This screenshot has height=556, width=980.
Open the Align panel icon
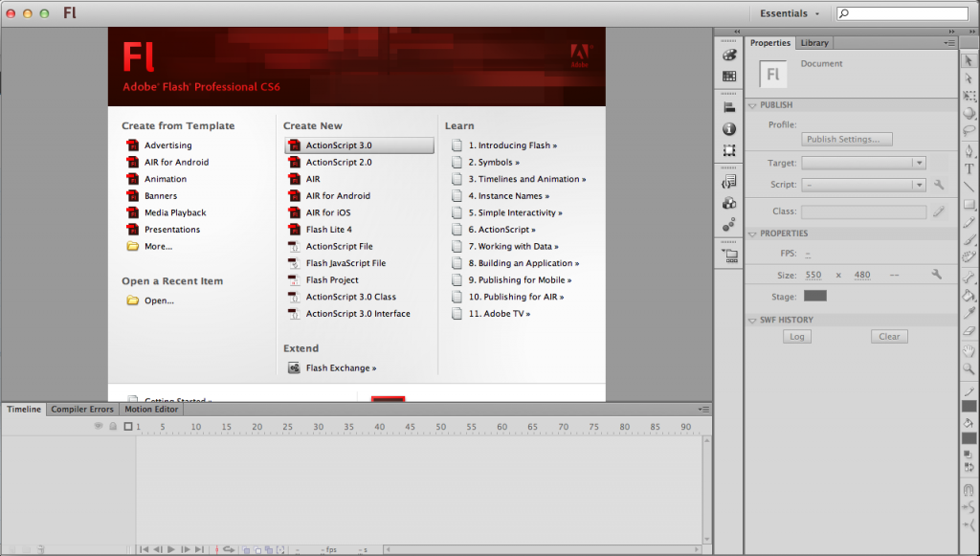728,107
